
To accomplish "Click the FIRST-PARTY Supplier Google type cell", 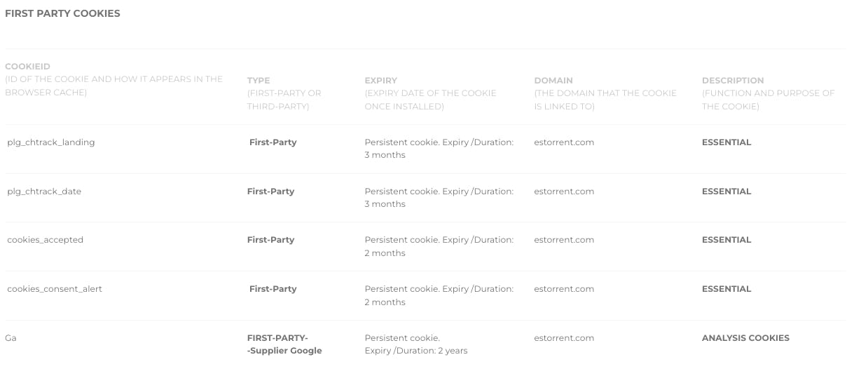I will pos(284,344).
